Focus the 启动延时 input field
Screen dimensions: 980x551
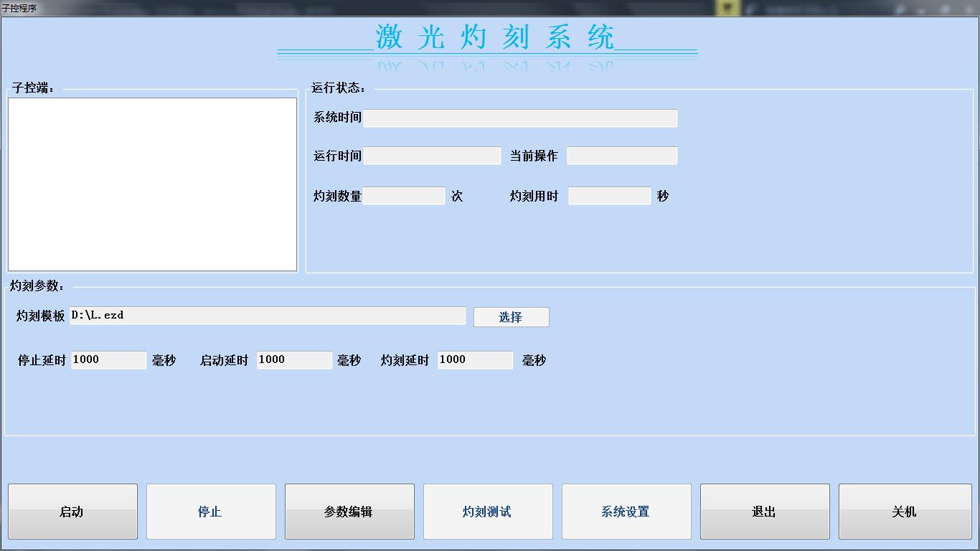[x=294, y=360]
